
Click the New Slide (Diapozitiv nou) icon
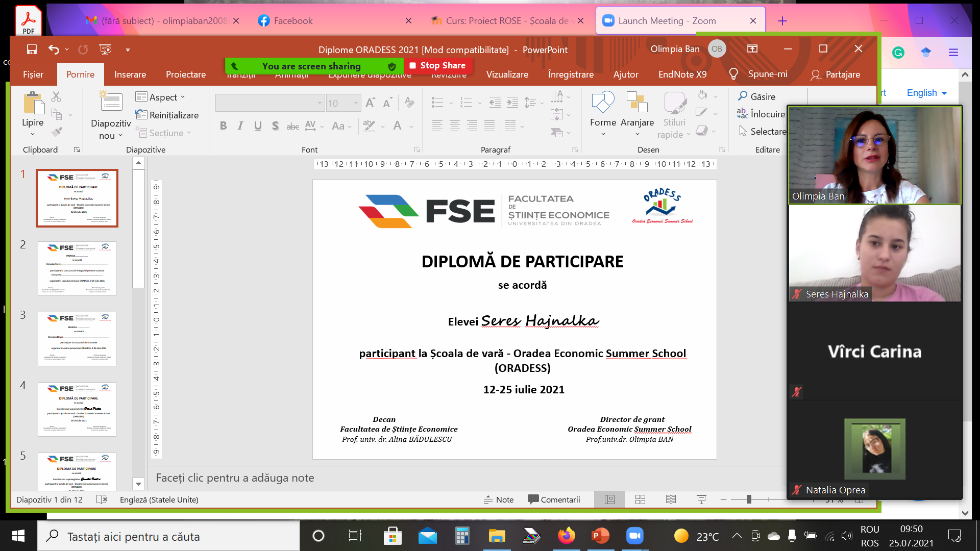click(x=111, y=101)
